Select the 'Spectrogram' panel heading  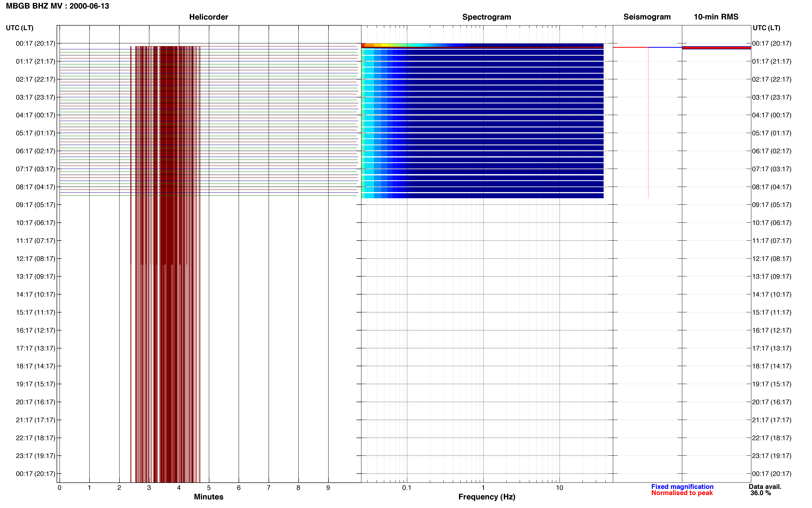[487, 17]
